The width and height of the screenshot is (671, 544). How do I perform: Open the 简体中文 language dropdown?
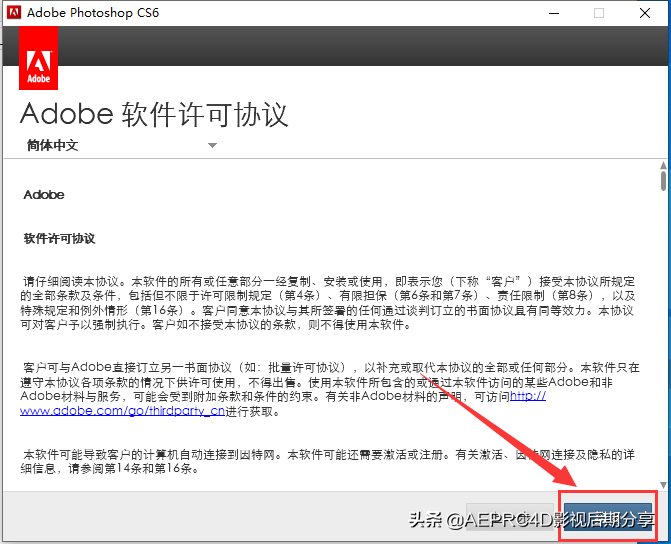point(122,145)
